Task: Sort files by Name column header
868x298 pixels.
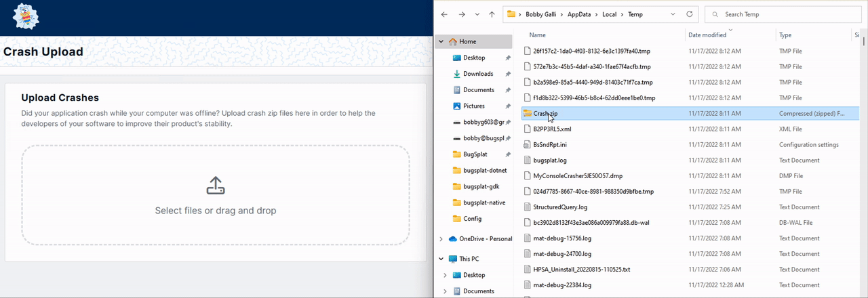Action: pyautogui.click(x=538, y=35)
